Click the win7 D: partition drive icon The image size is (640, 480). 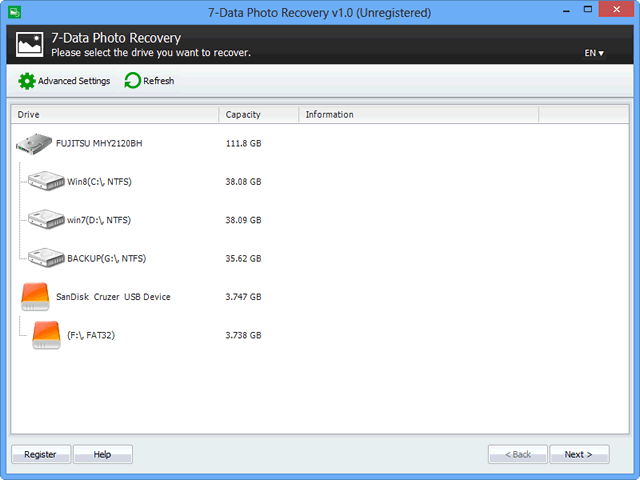point(46,220)
